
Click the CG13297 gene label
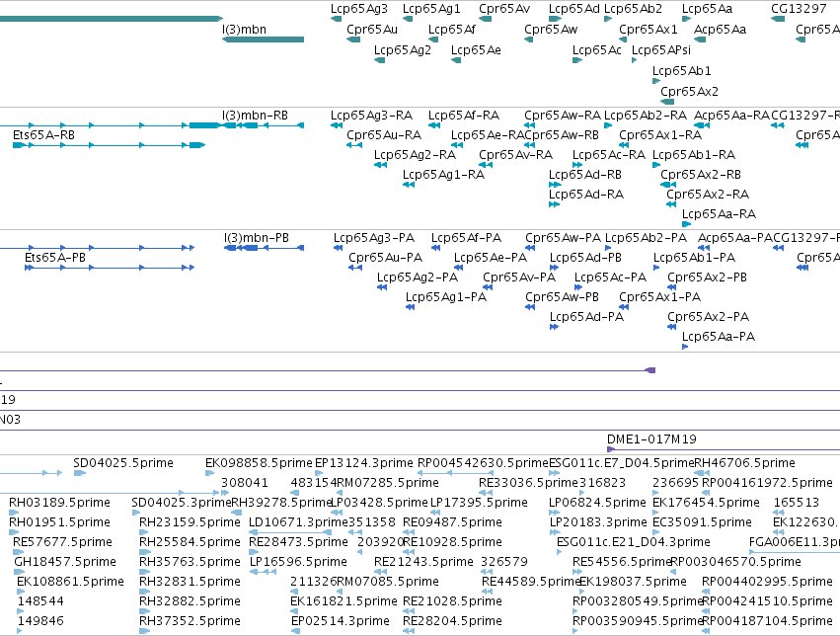799,9
